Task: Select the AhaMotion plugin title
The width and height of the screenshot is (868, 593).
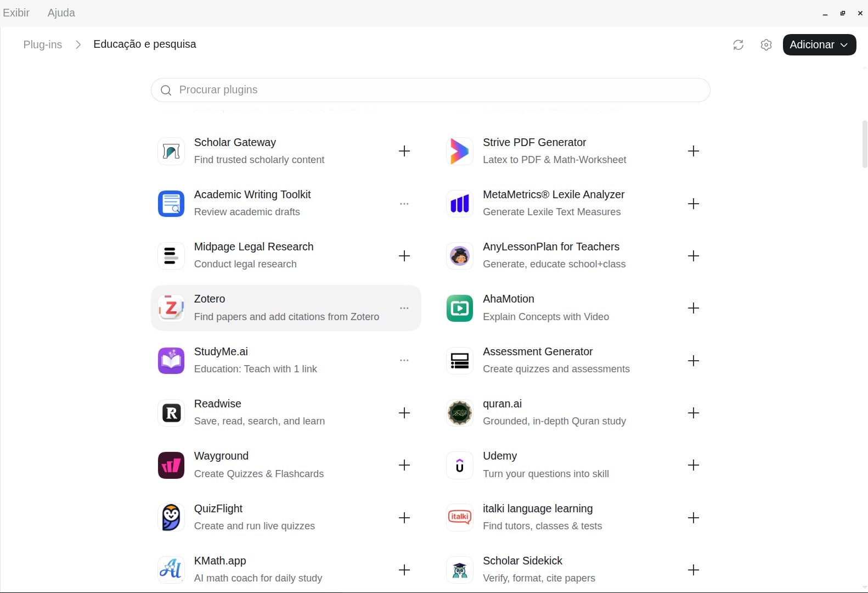Action: pos(509,299)
